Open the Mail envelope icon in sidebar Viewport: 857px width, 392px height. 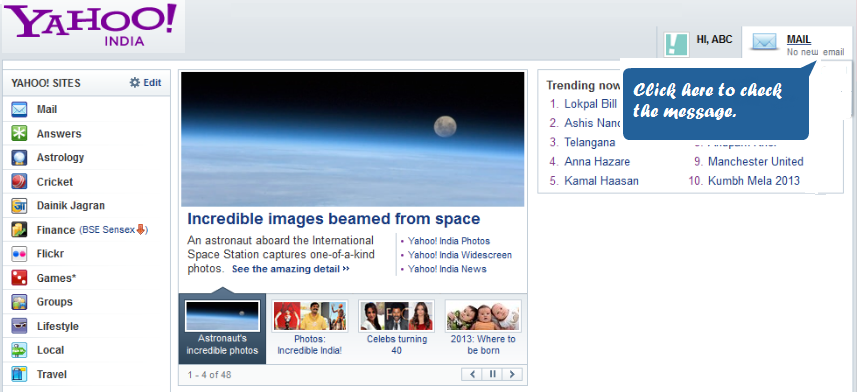click(19, 110)
